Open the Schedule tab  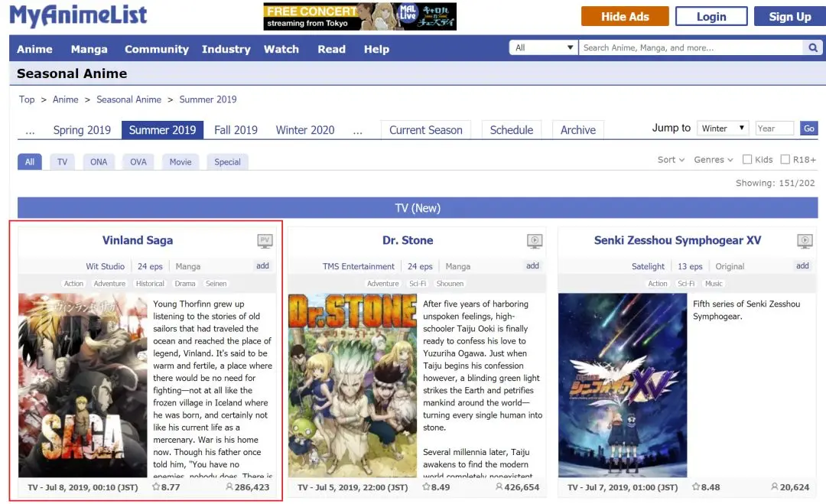[x=512, y=130]
